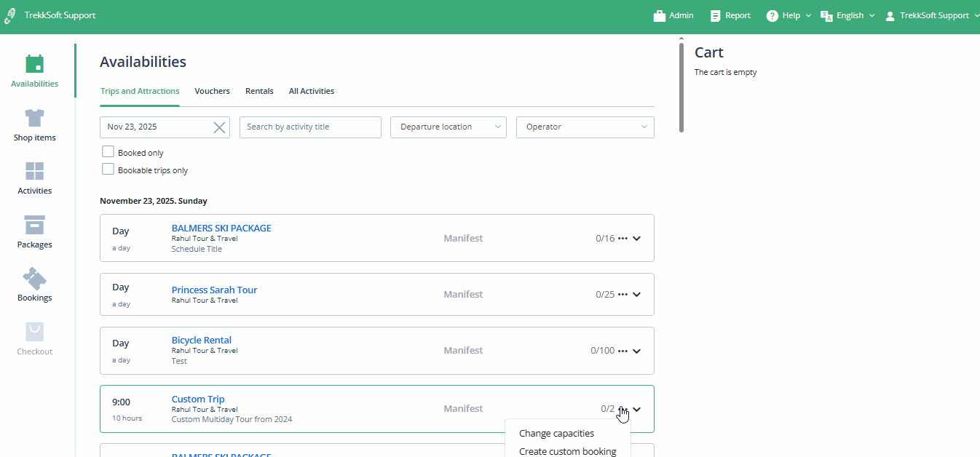Open the Departure location dropdown
980x457 pixels.
pos(448,127)
